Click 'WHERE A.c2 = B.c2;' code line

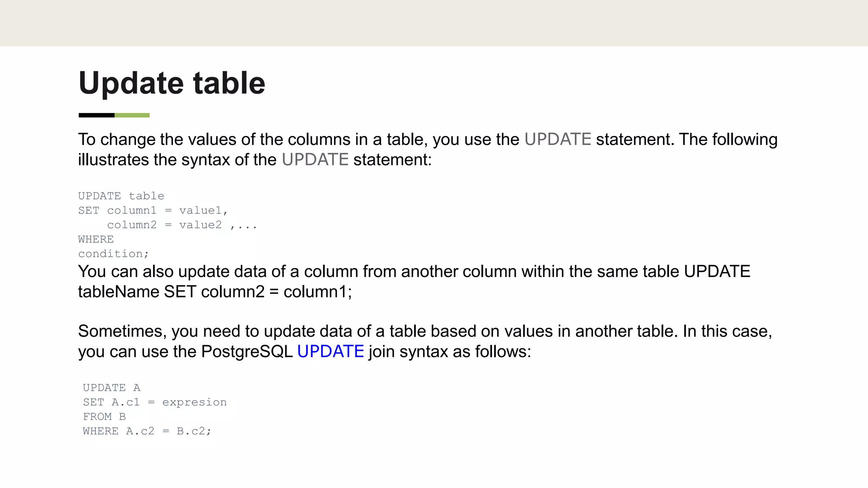pyautogui.click(x=147, y=431)
